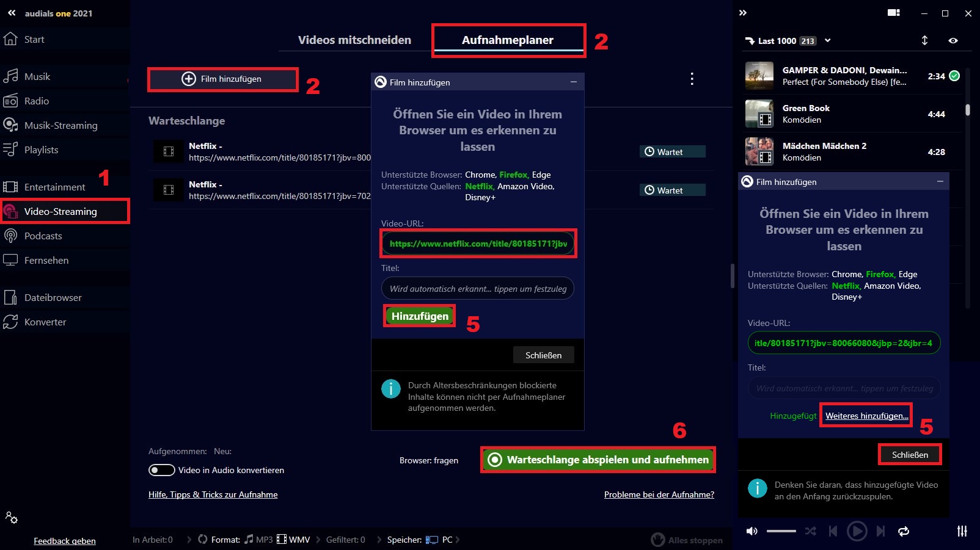Switch to Aufnahmeplaner tab
Screen dimensions: 980x550
coord(508,40)
